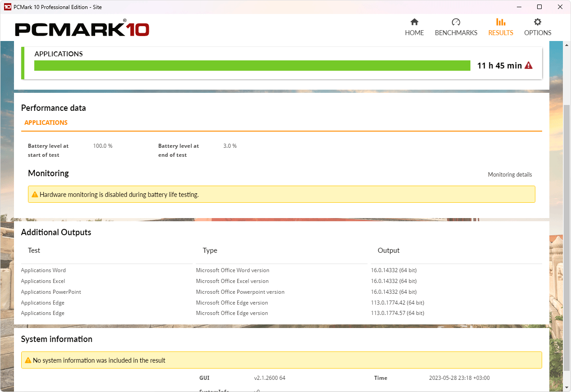Click 'No system information was included' notice
This screenshot has height=392, width=571.
pyautogui.click(x=281, y=360)
